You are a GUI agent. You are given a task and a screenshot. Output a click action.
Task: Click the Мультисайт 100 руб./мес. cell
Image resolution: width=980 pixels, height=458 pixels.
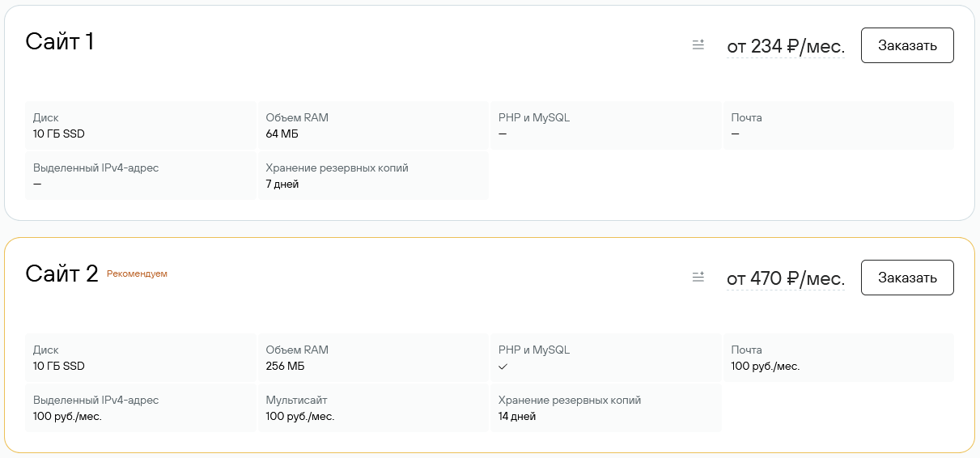point(373,408)
